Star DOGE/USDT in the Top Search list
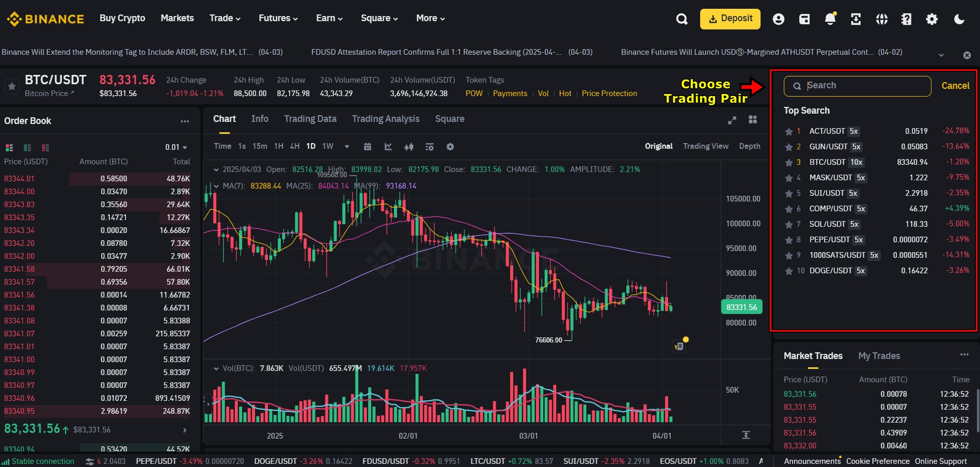Image resolution: width=980 pixels, height=467 pixels. point(788,271)
